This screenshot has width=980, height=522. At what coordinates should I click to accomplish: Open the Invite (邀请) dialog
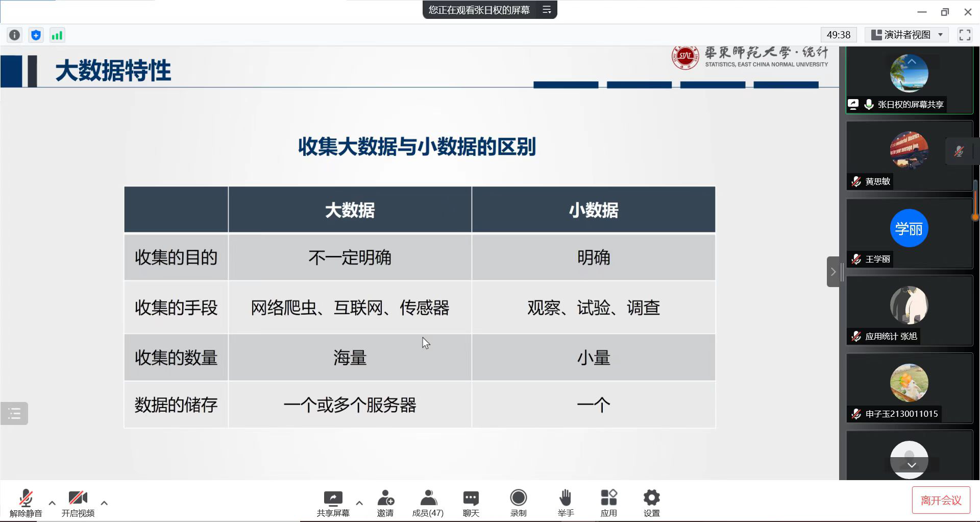[385, 503]
